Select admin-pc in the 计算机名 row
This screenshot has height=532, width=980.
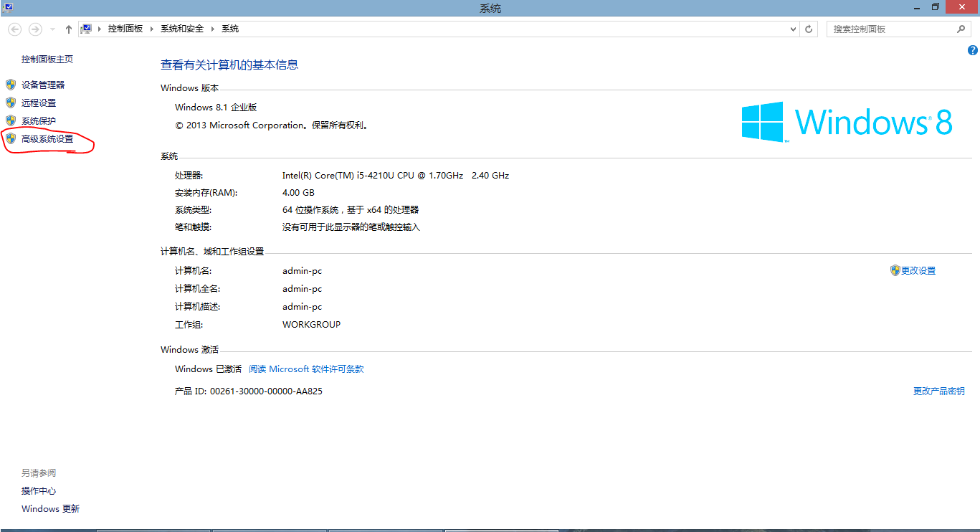tap(303, 271)
